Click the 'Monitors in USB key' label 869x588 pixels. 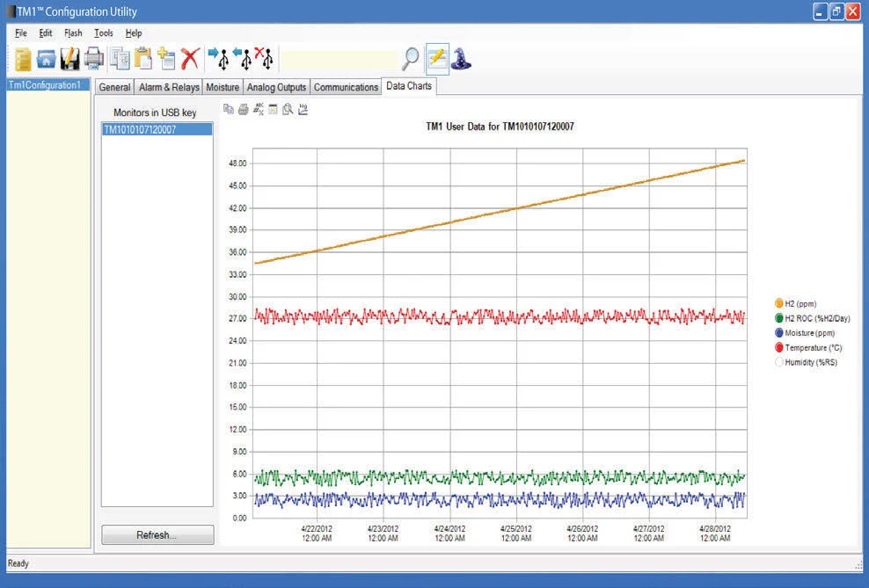click(155, 113)
